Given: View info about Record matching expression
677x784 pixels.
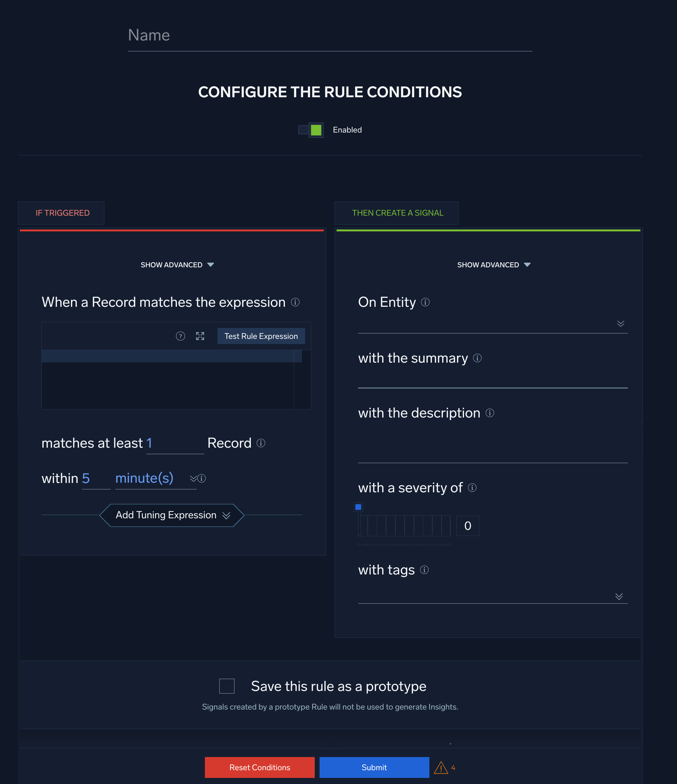Looking at the screenshot, I should (x=295, y=302).
